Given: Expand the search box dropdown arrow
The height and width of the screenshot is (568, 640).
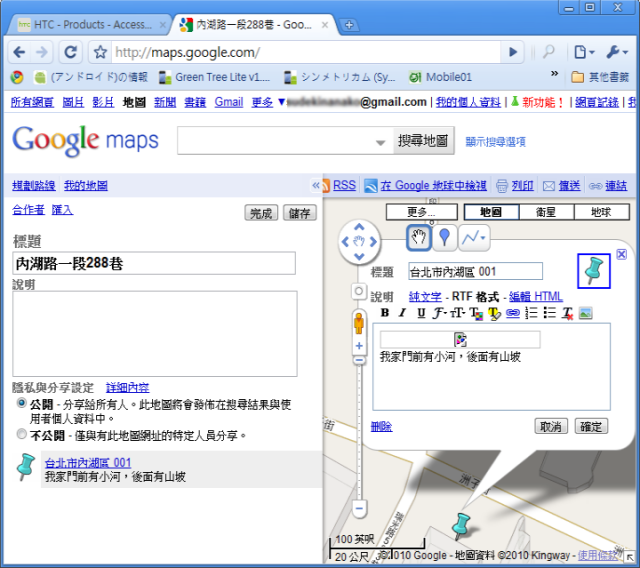Looking at the screenshot, I should (380, 142).
